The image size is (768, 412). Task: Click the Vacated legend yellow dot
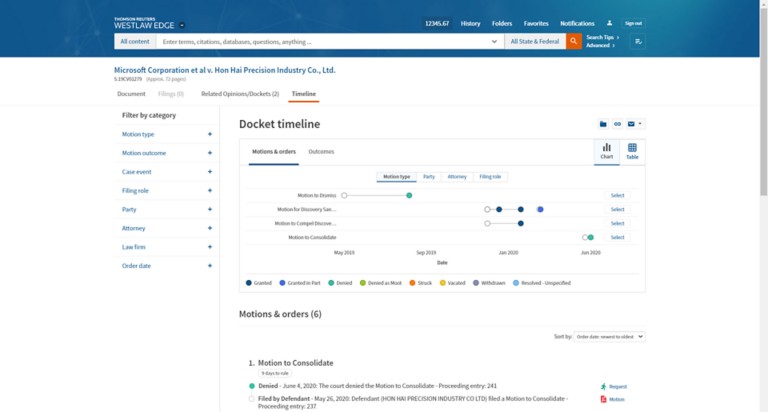coord(443,283)
